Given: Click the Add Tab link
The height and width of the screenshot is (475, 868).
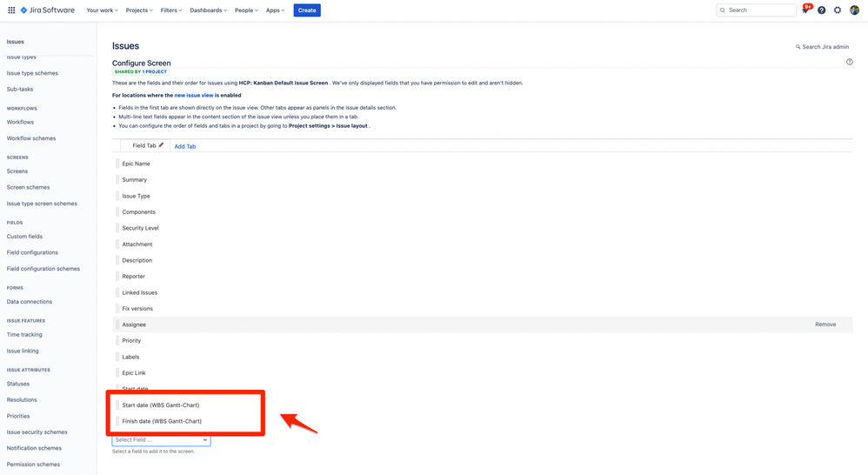Looking at the screenshot, I should click(185, 146).
